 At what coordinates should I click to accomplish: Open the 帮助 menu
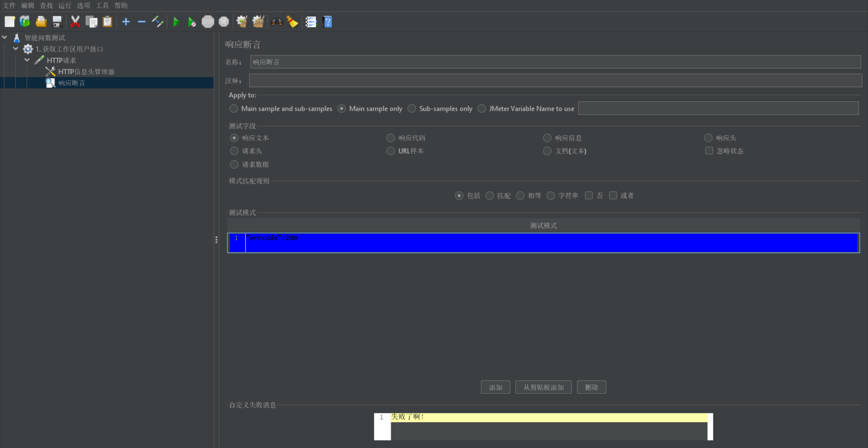[x=121, y=5]
